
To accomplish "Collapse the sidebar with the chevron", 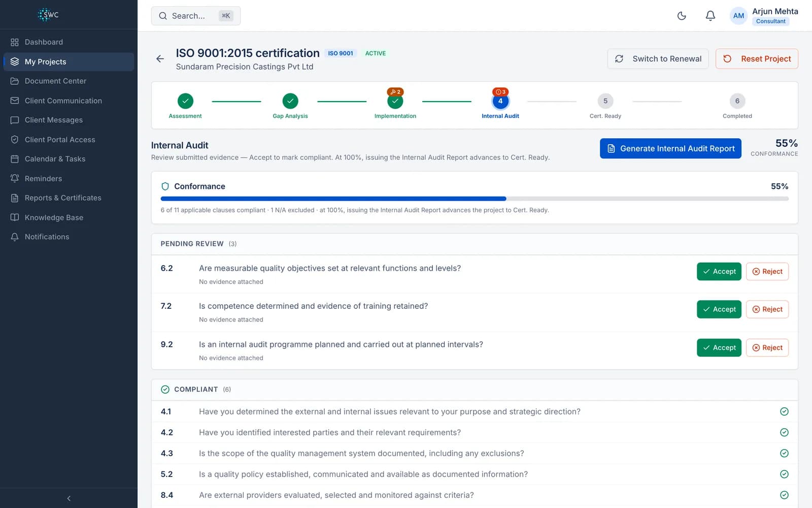I will [69, 498].
